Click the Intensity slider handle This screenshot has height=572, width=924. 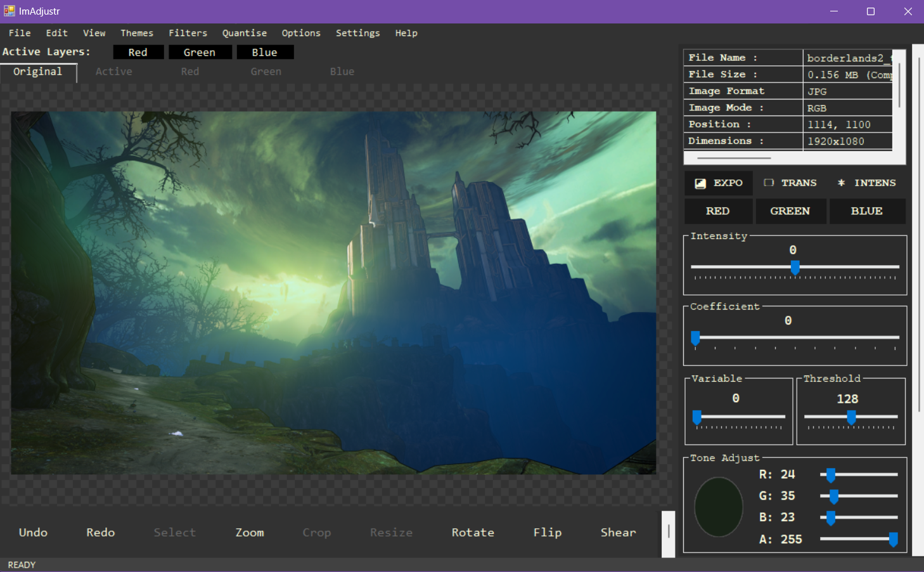coord(795,268)
